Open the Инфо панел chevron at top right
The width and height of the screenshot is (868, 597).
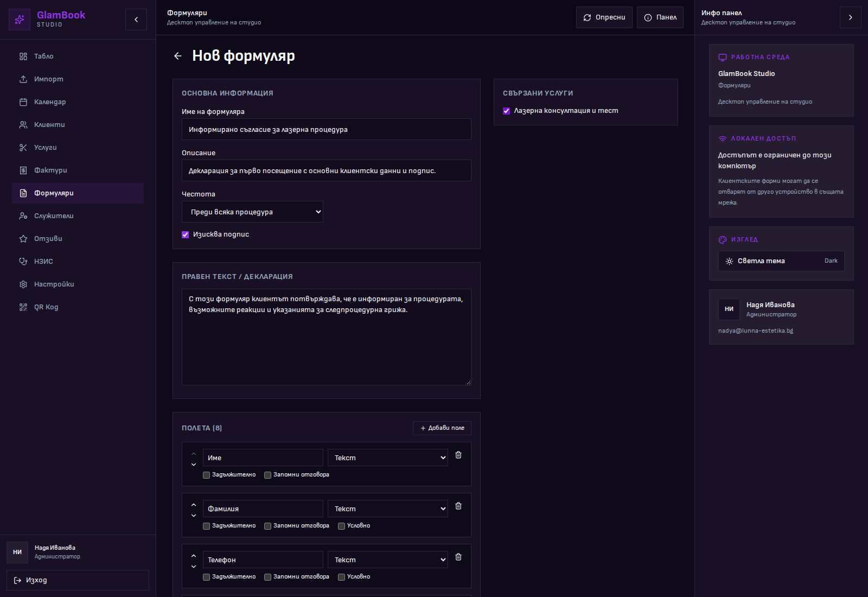(850, 17)
